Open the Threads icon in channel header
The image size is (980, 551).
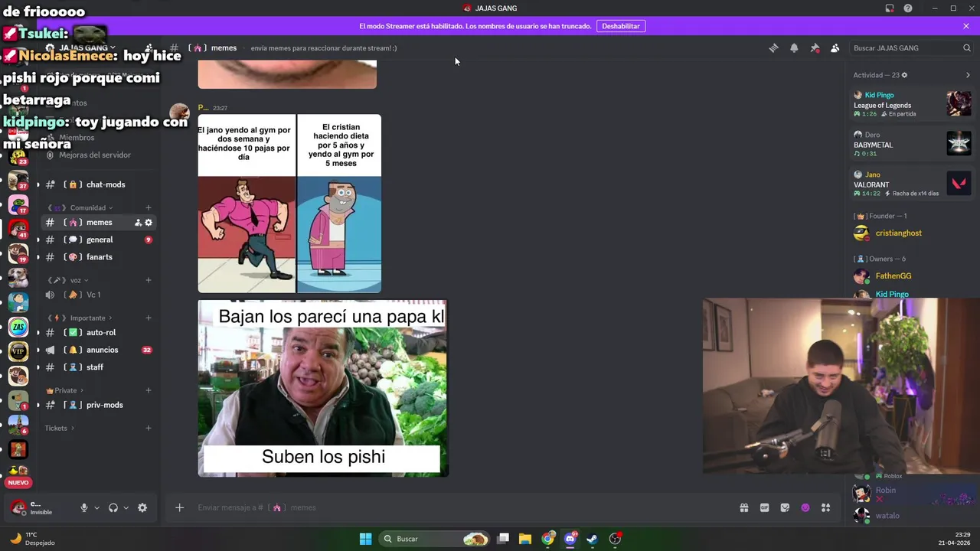click(x=773, y=47)
